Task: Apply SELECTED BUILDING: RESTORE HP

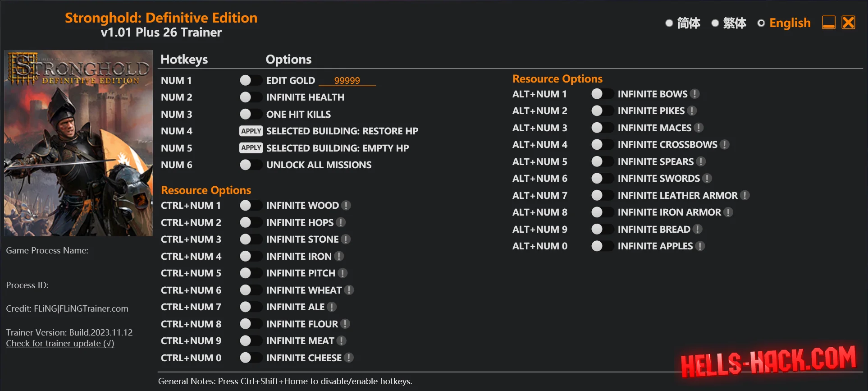Action: pos(251,131)
